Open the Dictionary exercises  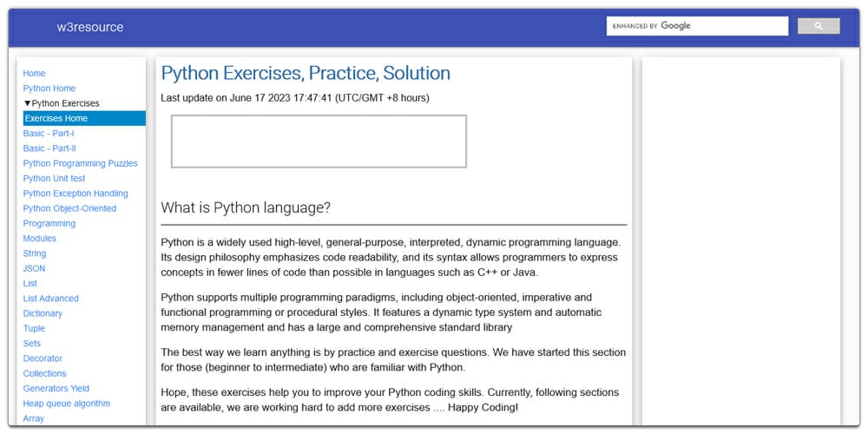pos(43,313)
